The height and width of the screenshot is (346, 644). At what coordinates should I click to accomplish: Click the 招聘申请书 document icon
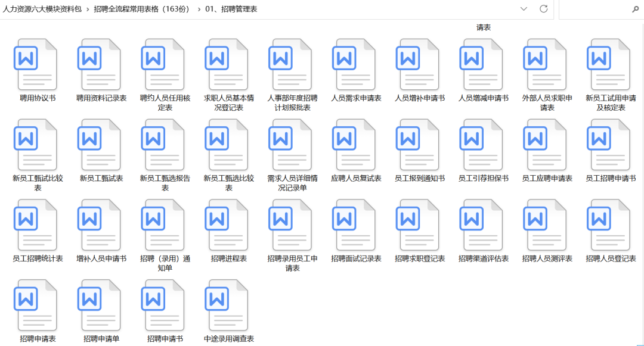pyautogui.click(x=163, y=306)
